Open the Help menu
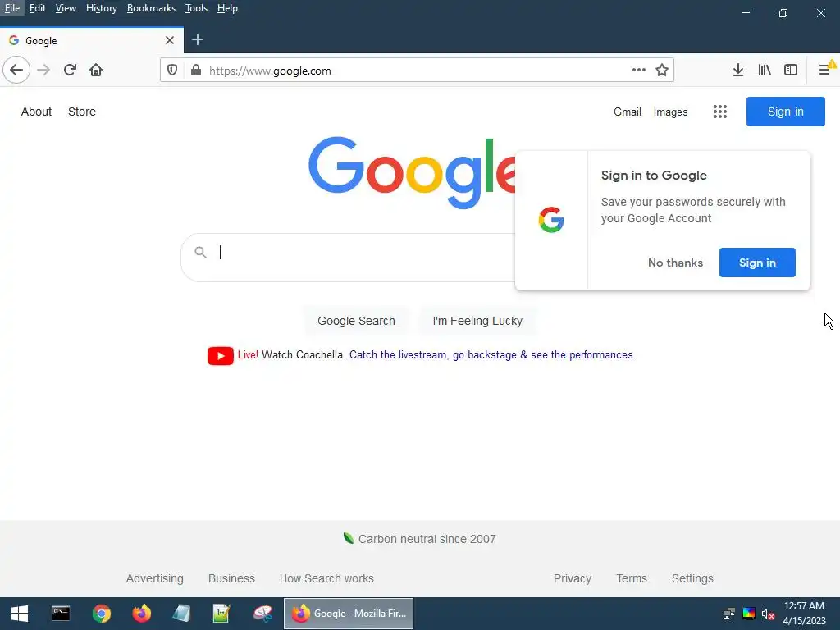 point(227,8)
